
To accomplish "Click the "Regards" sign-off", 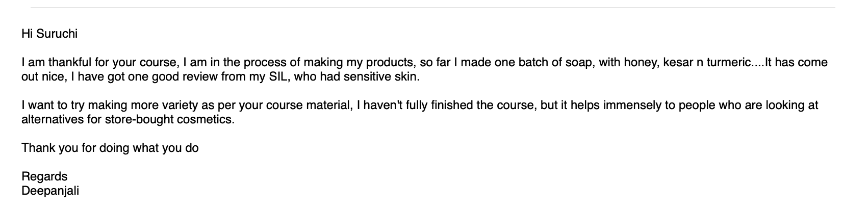I will tap(44, 176).
